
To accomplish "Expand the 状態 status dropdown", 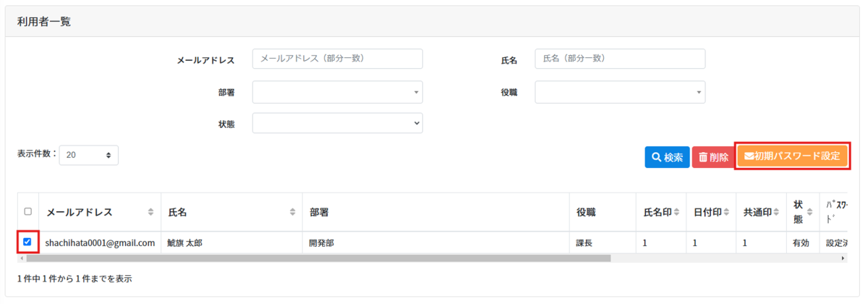I will [337, 123].
